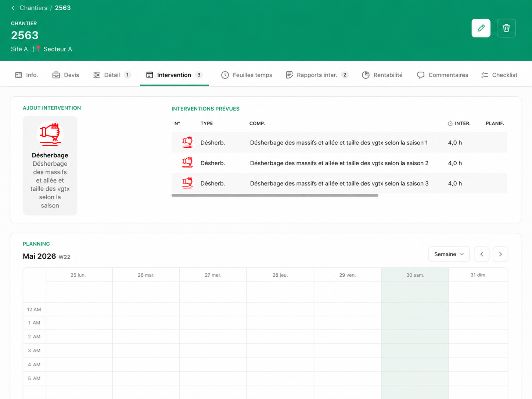Open the Info. tab
532x399 pixels.
point(26,75)
